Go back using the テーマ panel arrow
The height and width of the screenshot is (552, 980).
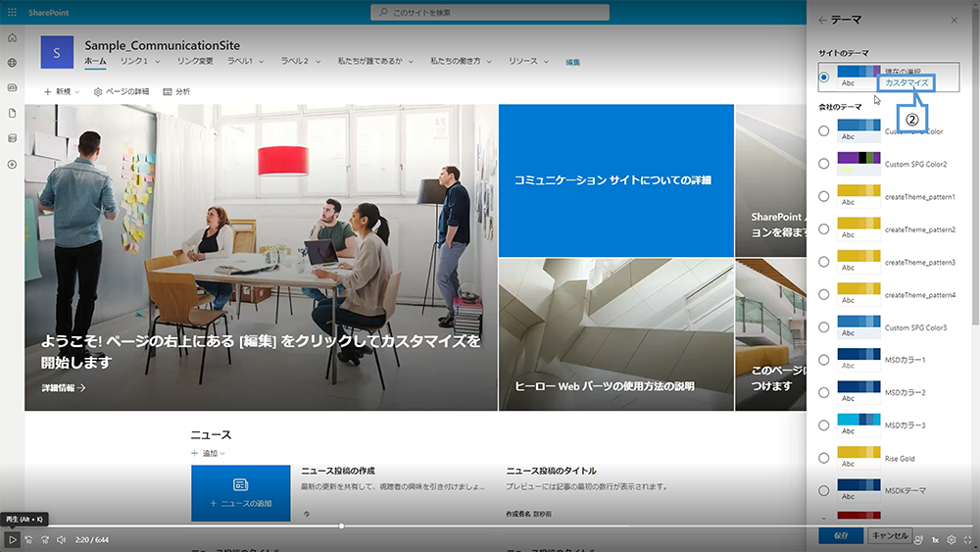822,21
